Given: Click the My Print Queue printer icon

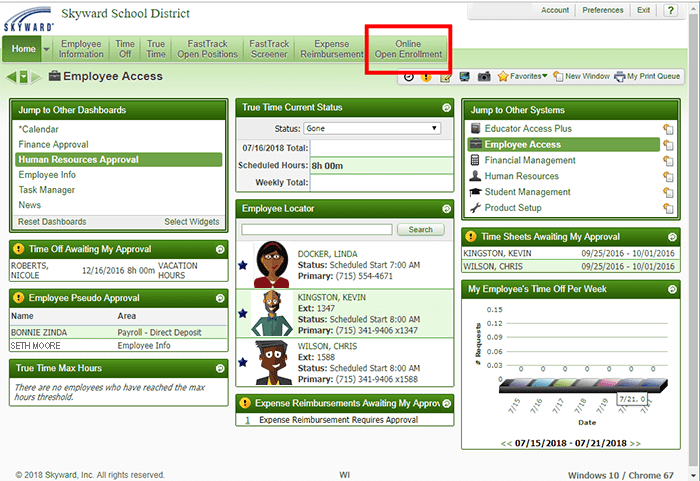Looking at the screenshot, I should tap(620, 77).
